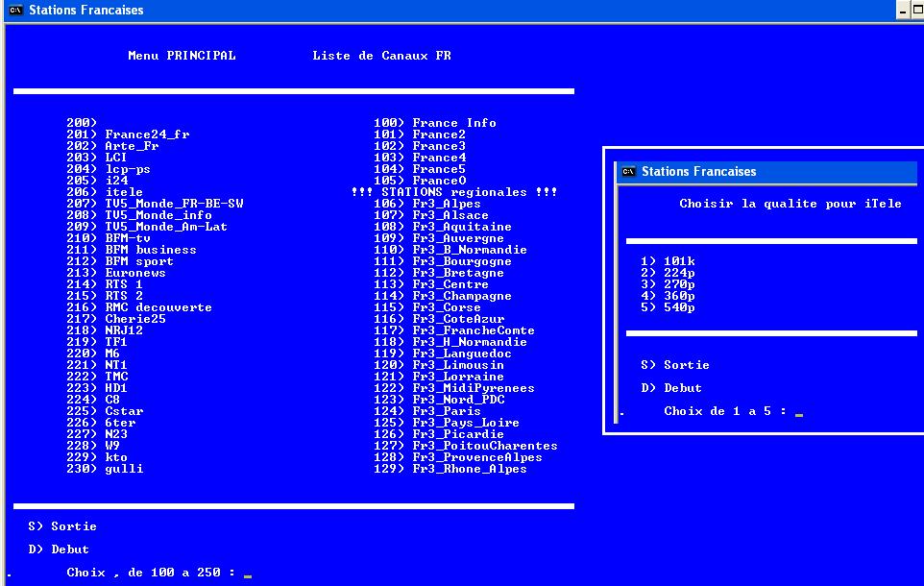Minimize the main Stations Francaises window
The height and width of the screenshot is (586, 924).
904,11
